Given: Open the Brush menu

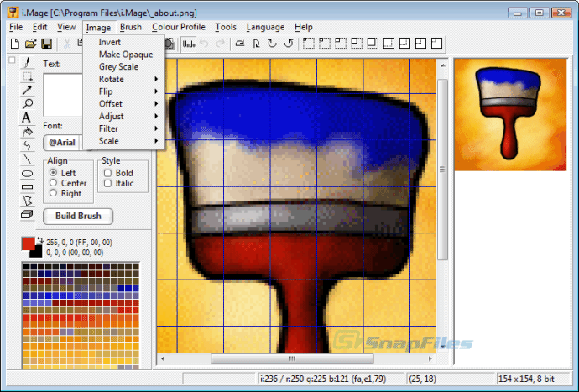Looking at the screenshot, I should 131,27.
